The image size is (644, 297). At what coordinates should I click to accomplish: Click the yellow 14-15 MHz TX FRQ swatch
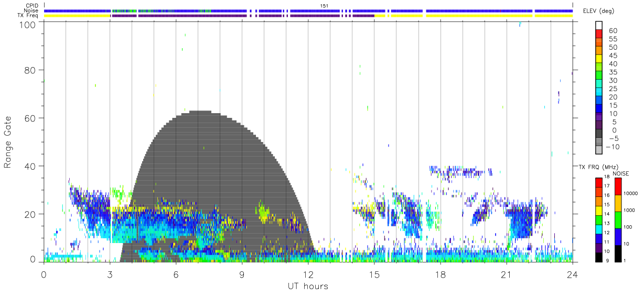599,210
